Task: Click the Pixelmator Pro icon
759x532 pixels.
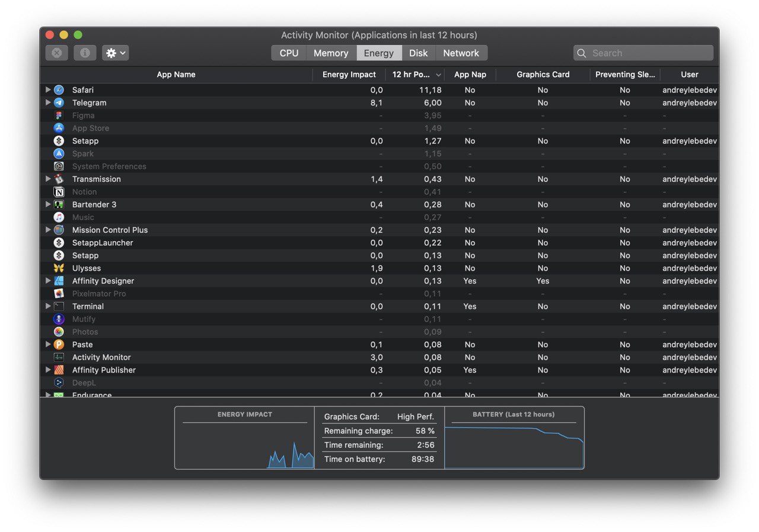Action: pos(59,294)
